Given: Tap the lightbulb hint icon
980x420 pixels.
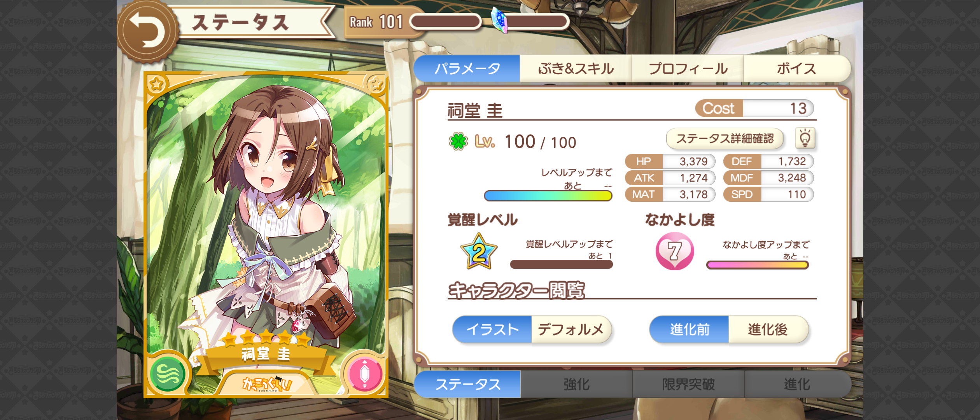Looking at the screenshot, I should [805, 138].
